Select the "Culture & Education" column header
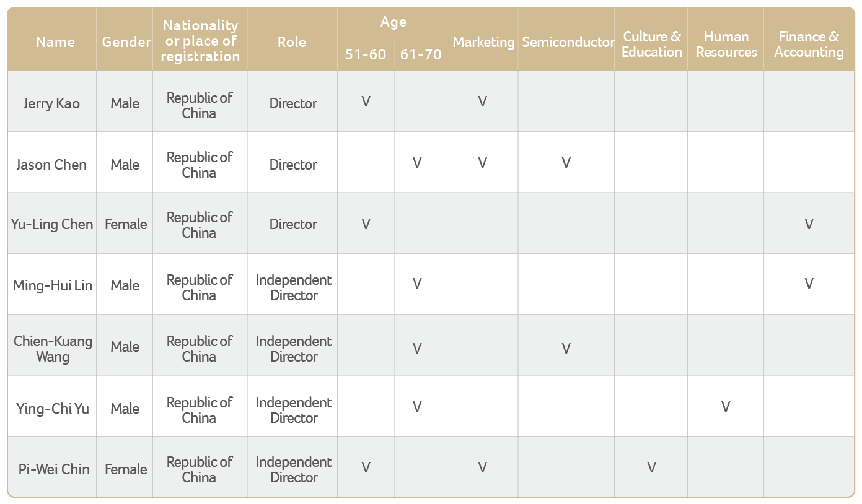 [651, 44]
